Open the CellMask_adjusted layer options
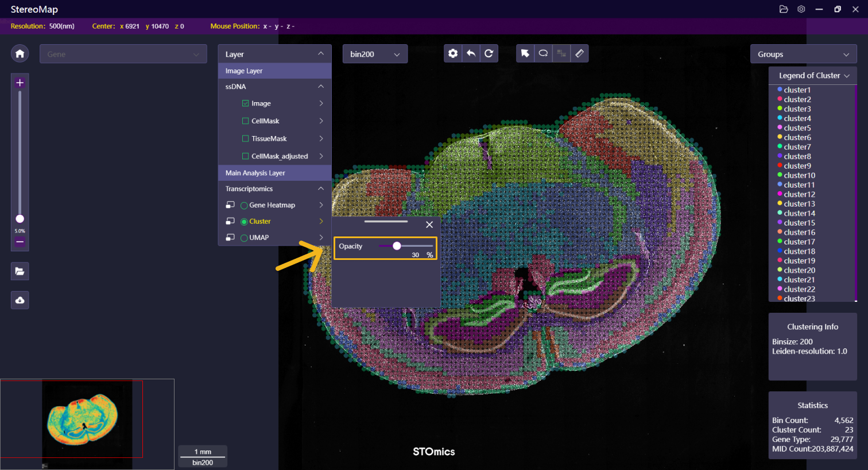 [321, 156]
